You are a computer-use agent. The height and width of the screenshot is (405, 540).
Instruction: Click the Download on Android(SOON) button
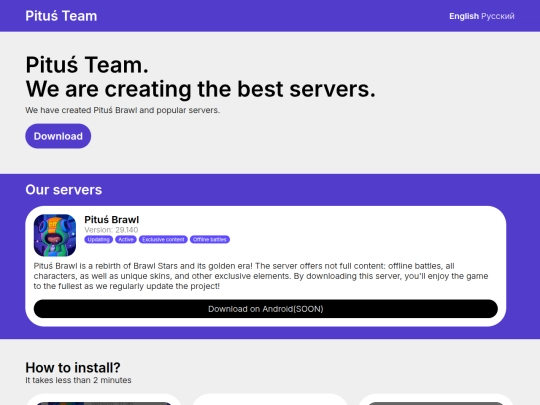click(x=266, y=309)
